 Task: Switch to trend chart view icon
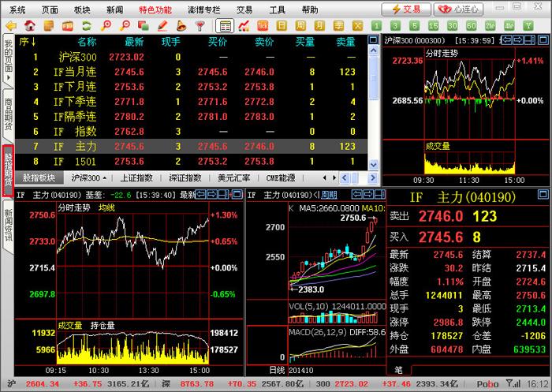[x=244, y=26]
